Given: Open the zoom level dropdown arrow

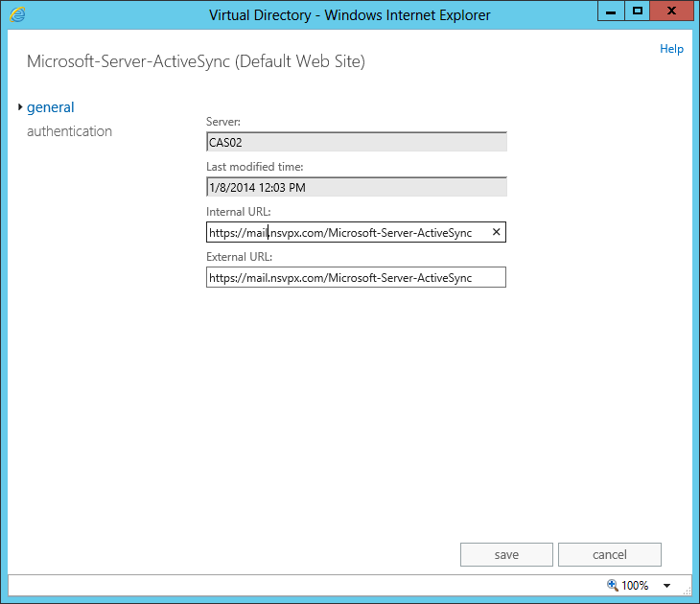Looking at the screenshot, I should 666,585.
